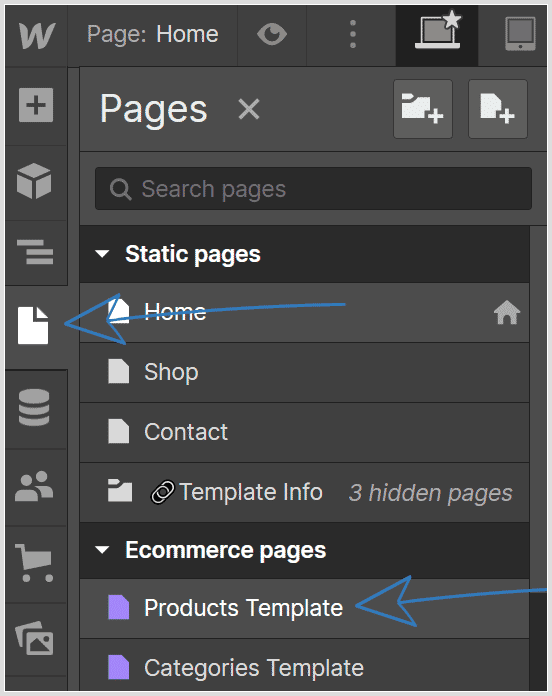Switch to desktop base breakpoint view
The height and width of the screenshot is (696, 552).
tap(438, 31)
